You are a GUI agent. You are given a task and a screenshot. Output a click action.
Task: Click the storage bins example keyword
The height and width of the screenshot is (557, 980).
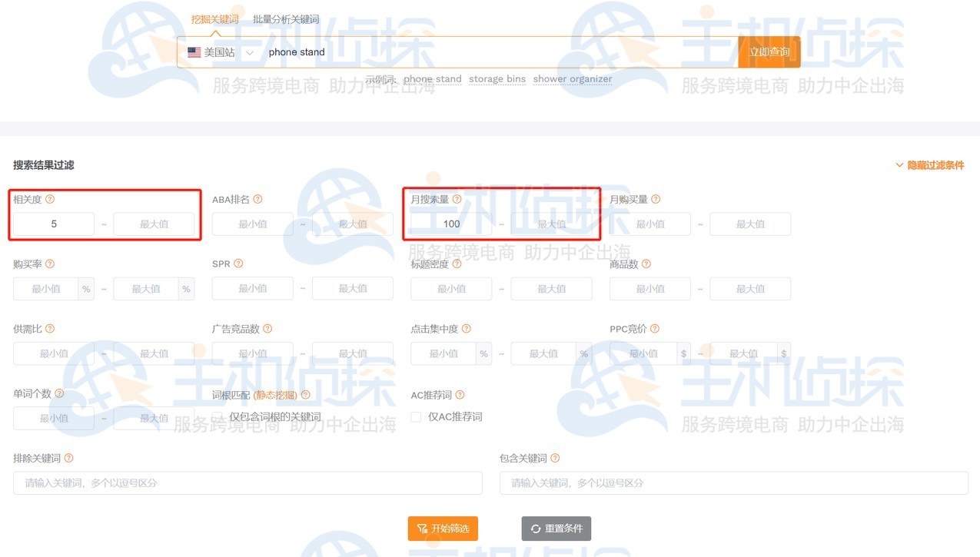tap(497, 79)
